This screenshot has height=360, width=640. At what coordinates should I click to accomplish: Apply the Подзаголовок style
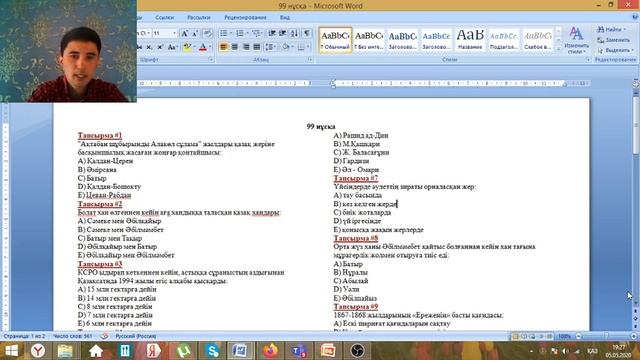(x=504, y=40)
